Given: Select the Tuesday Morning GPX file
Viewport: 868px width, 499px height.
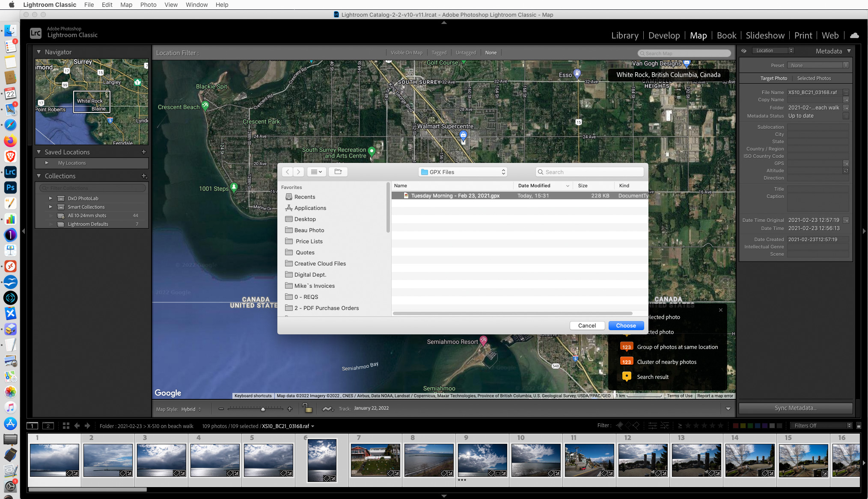Looking at the screenshot, I should pyautogui.click(x=455, y=196).
